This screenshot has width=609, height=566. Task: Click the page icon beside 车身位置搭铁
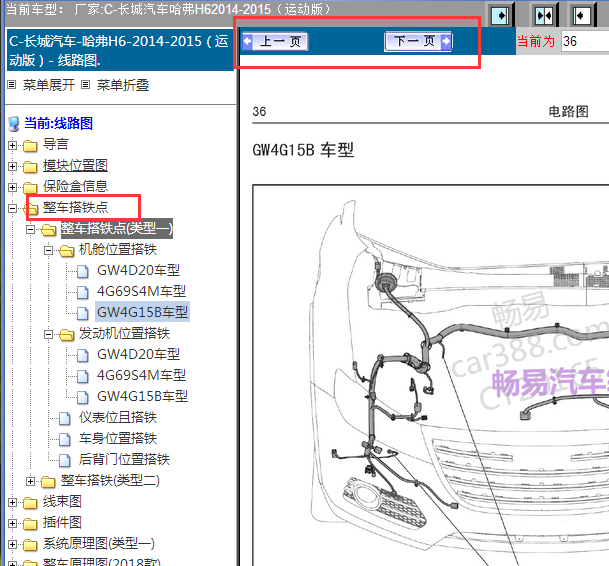(64, 439)
